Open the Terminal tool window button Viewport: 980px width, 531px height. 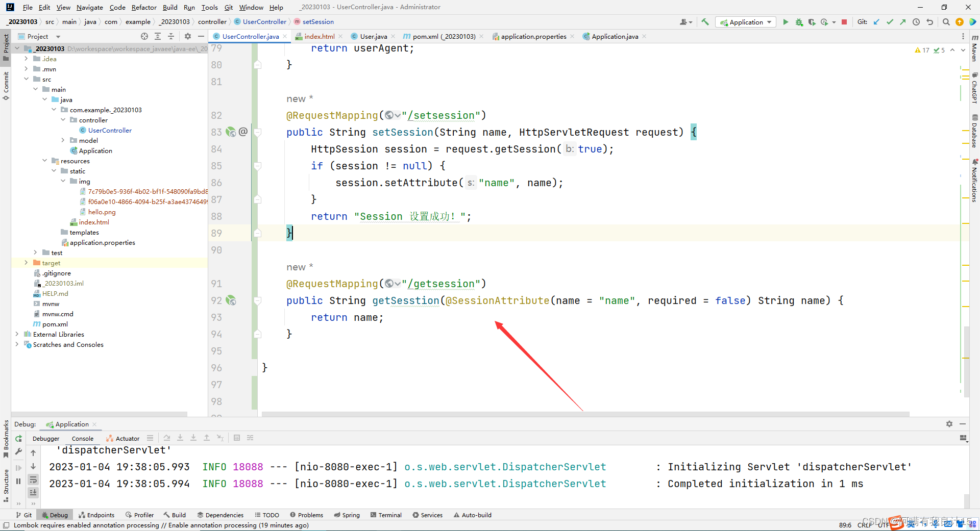click(x=386, y=515)
